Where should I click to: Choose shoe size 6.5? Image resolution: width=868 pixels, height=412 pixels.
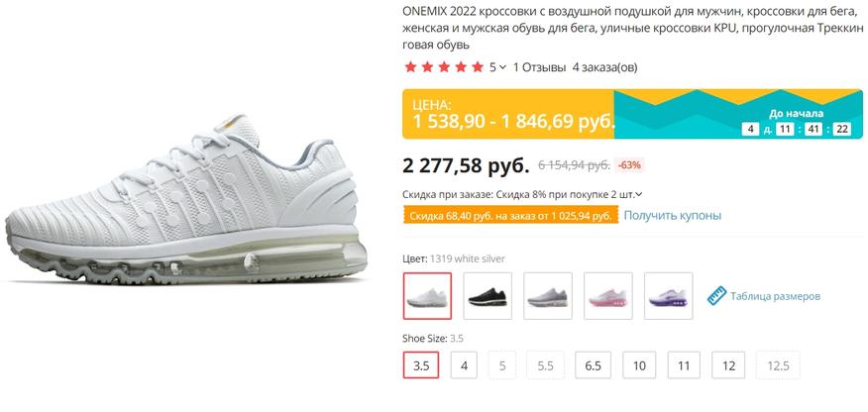click(x=593, y=365)
